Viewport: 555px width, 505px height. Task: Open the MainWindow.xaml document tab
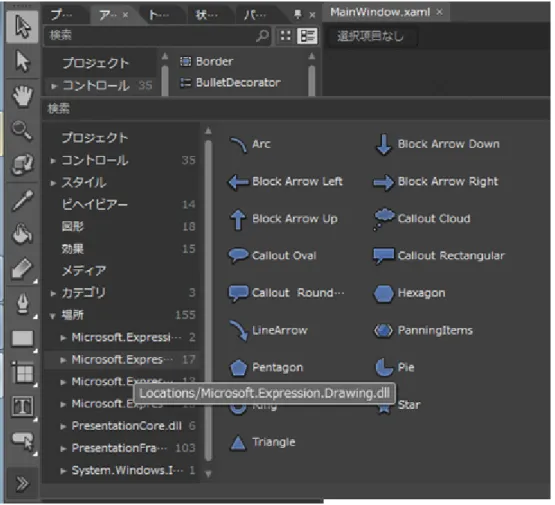380,12
